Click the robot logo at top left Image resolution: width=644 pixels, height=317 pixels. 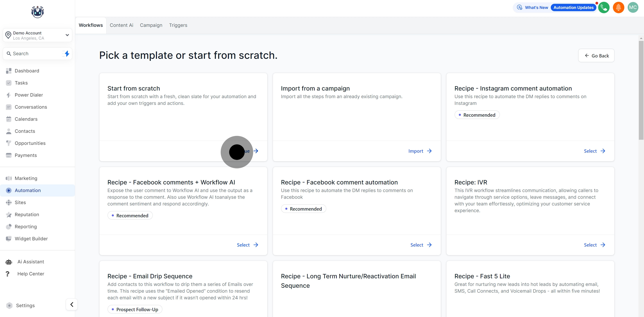click(38, 12)
